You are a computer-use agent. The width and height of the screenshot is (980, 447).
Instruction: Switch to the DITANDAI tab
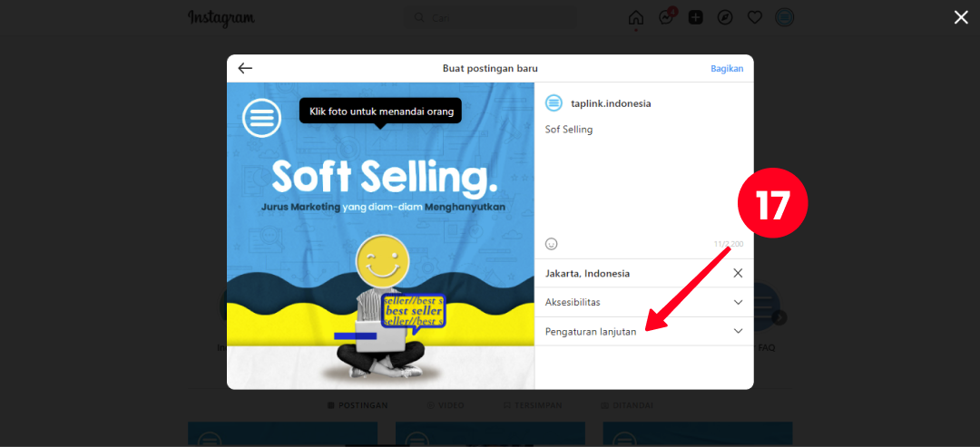coord(627,405)
